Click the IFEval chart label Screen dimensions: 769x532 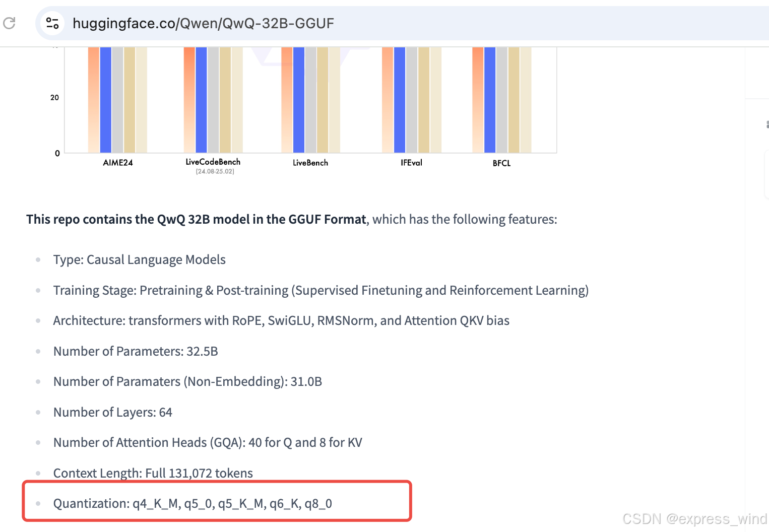[411, 163]
